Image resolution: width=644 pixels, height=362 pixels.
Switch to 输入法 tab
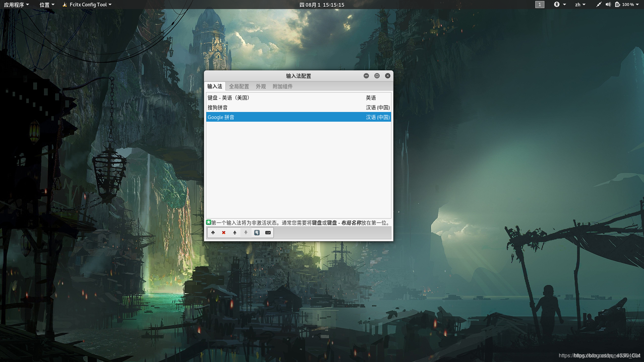pyautogui.click(x=215, y=86)
